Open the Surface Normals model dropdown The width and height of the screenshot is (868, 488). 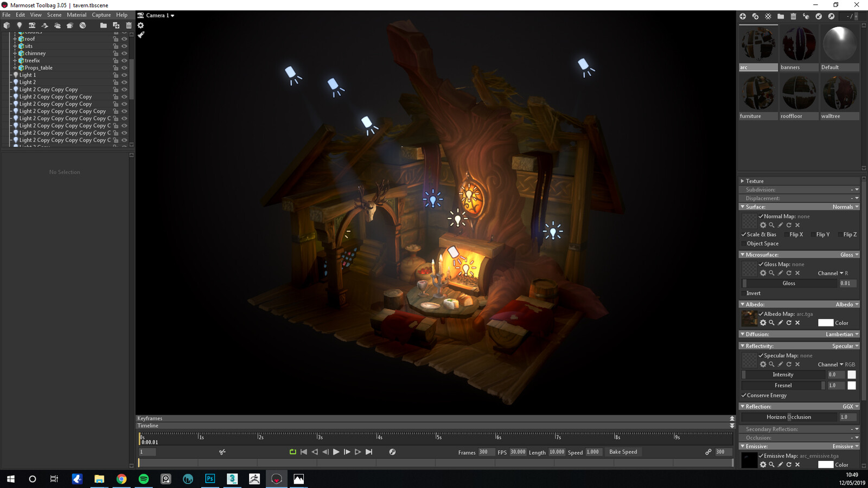pos(845,207)
